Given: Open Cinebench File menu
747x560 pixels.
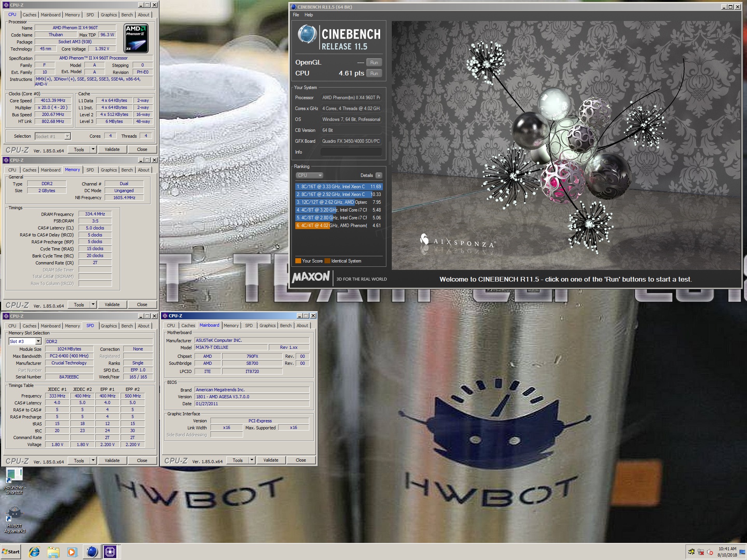Looking at the screenshot, I should coord(296,15).
